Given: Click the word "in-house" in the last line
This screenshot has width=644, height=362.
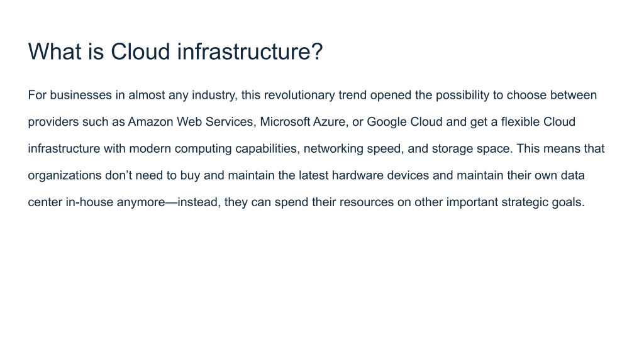Looking at the screenshot, I should click(x=89, y=202).
